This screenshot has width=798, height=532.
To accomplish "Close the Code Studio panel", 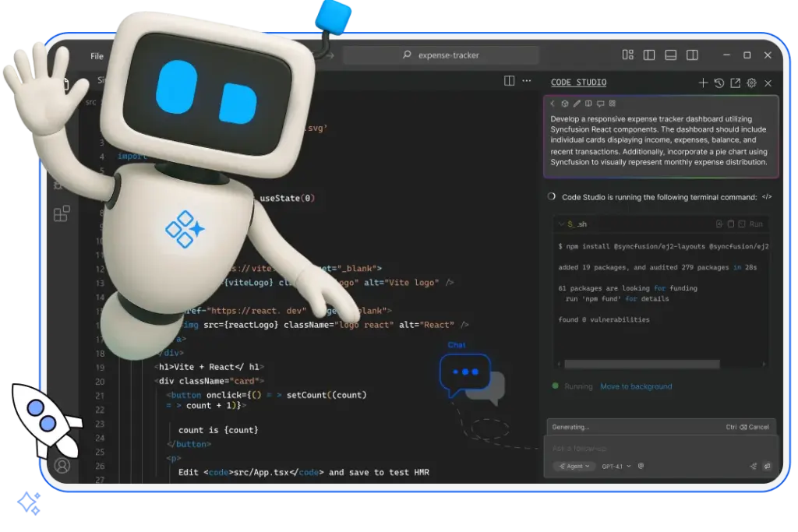I will tap(768, 83).
